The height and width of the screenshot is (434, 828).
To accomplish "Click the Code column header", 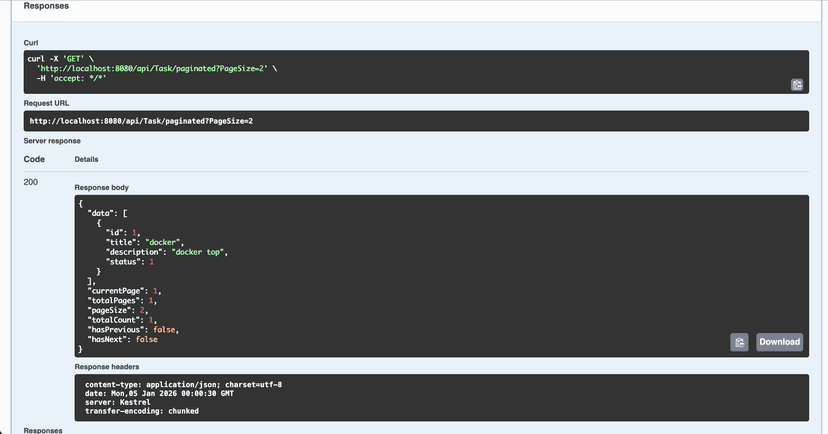I will [34, 159].
